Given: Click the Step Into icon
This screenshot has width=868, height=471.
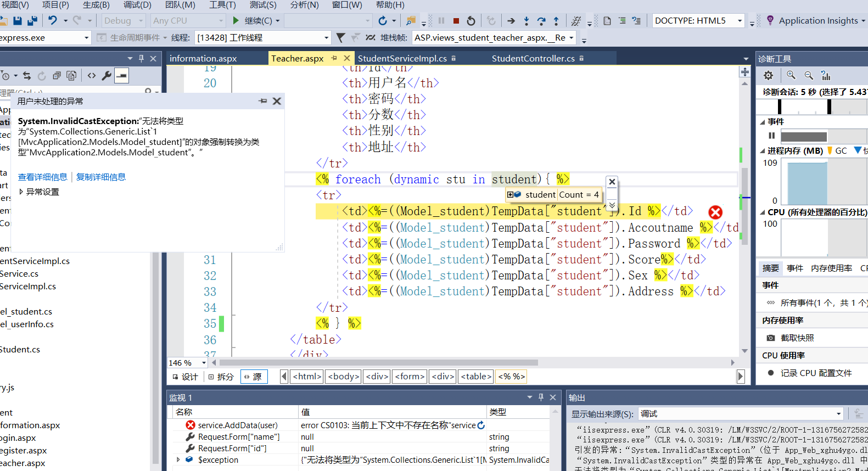Looking at the screenshot, I should [x=527, y=21].
